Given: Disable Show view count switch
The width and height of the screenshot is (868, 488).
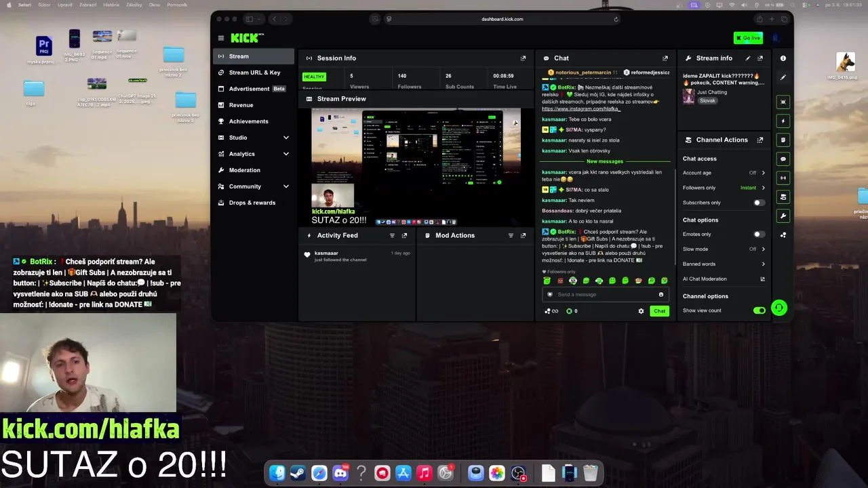Looking at the screenshot, I should (759, 310).
